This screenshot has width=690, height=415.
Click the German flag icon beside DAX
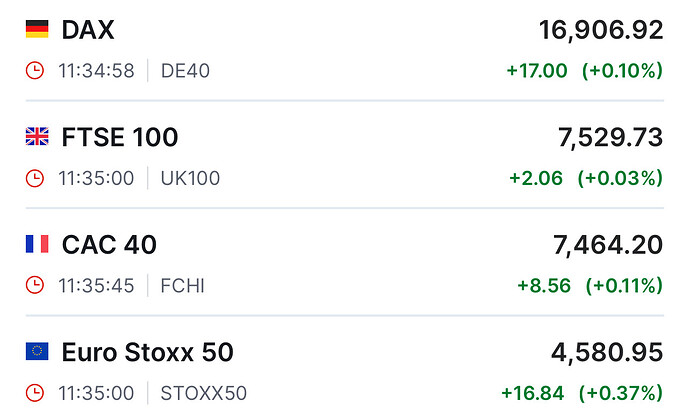36,30
